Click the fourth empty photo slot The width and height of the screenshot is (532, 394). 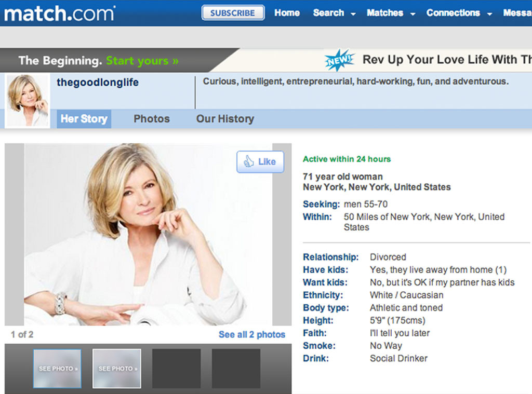(x=236, y=369)
